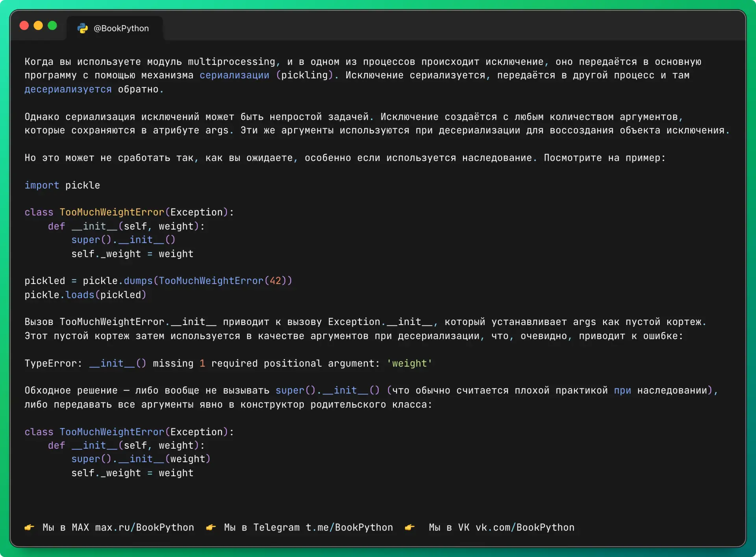
Task: Click pointing hand emoji before 'Мы в Telegram'
Action: click(211, 527)
